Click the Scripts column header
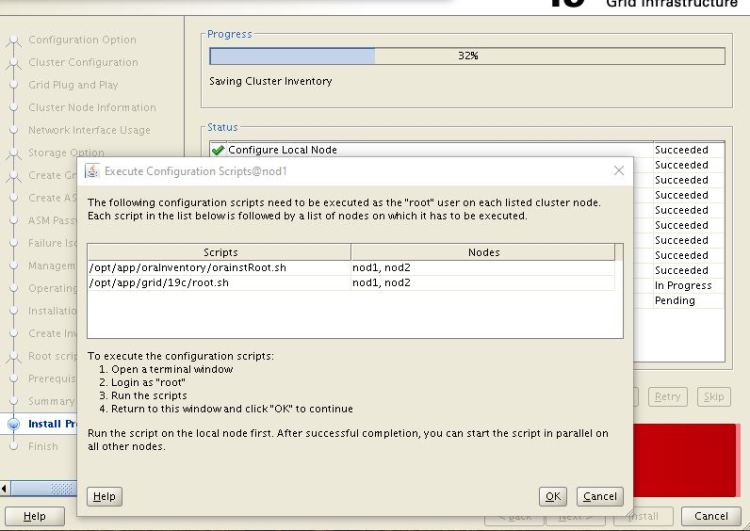Viewport: 750px width, 531px height. (220, 253)
